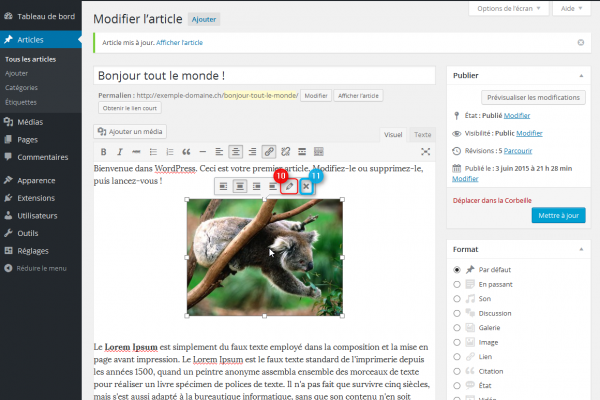
Task: Collapse the Publier panel with its arrow
Action: point(579,75)
